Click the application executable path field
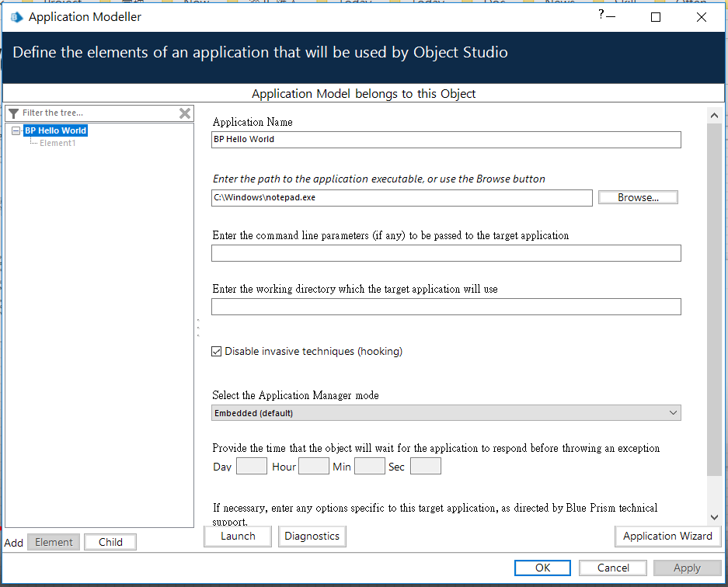Image resolution: width=728 pixels, height=587 pixels. coord(402,198)
